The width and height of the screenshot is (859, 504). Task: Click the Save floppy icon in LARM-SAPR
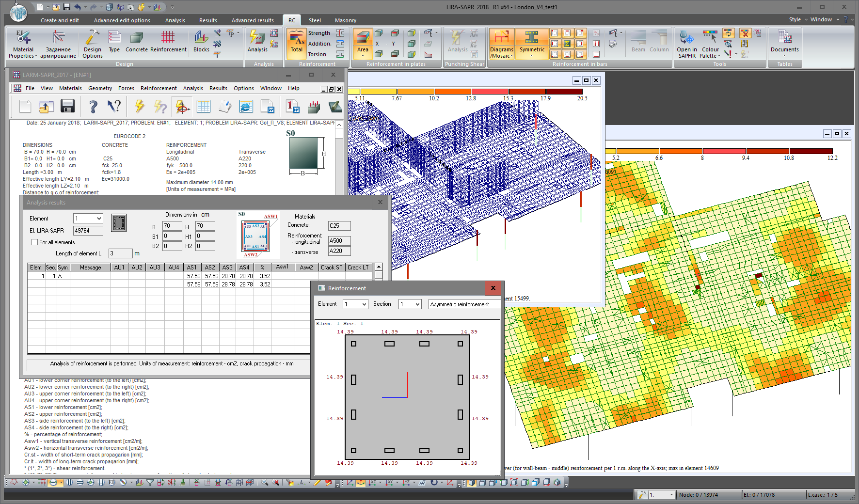click(67, 106)
